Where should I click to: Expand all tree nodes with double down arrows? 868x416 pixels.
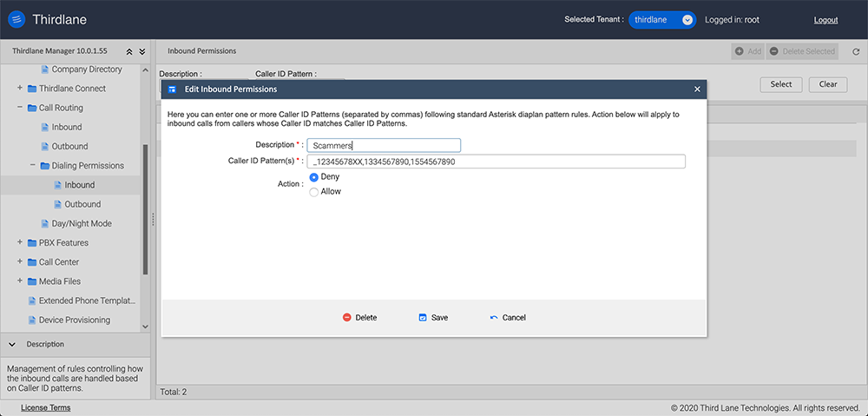141,51
